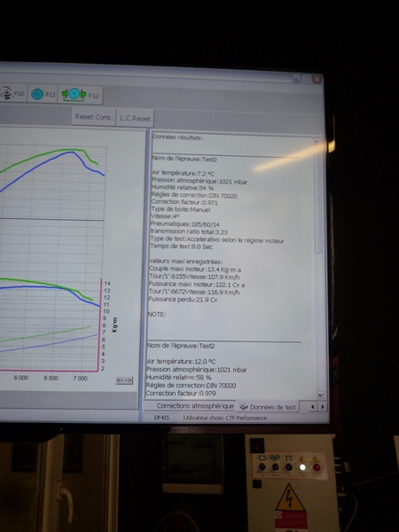Viewport: 399px width, 532px height.
Task: Click 'Couple maxi moteur:13.4 Kg·m' line
Action: coord(195,270)
